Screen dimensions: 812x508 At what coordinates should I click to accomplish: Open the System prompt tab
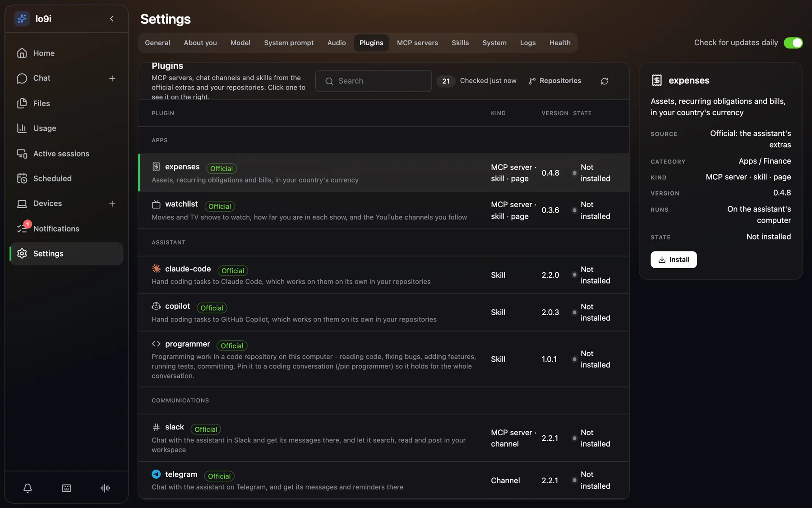coord(289,43)
